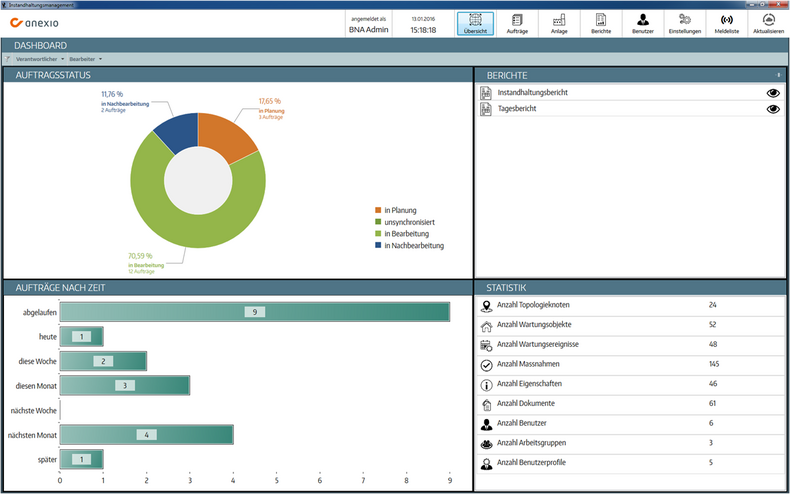Select the 'abgelaufen' bar in chart
The width and height of the screenshot is (790, 494).
[255, 312]
